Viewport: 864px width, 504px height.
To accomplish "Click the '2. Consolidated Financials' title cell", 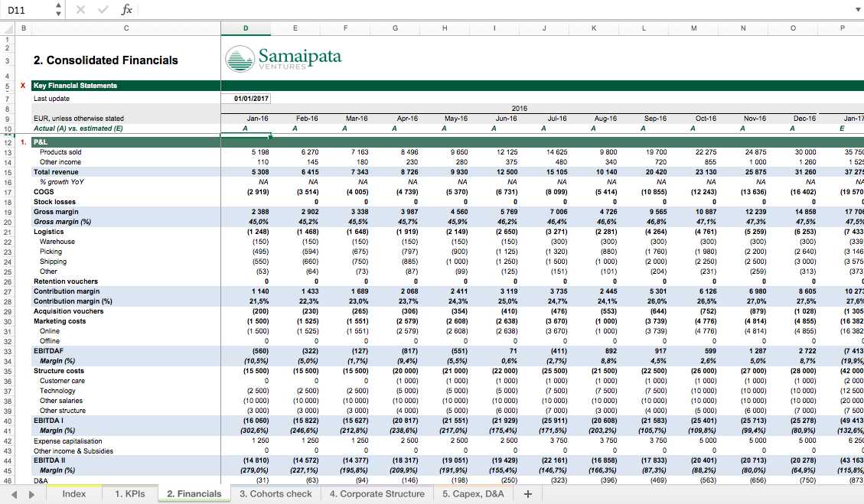I will point(106,60).
